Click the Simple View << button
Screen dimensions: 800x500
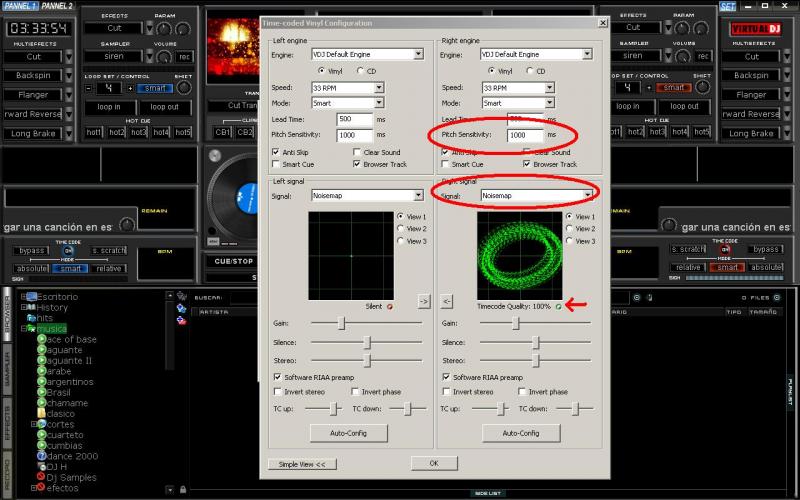point(301,464)
